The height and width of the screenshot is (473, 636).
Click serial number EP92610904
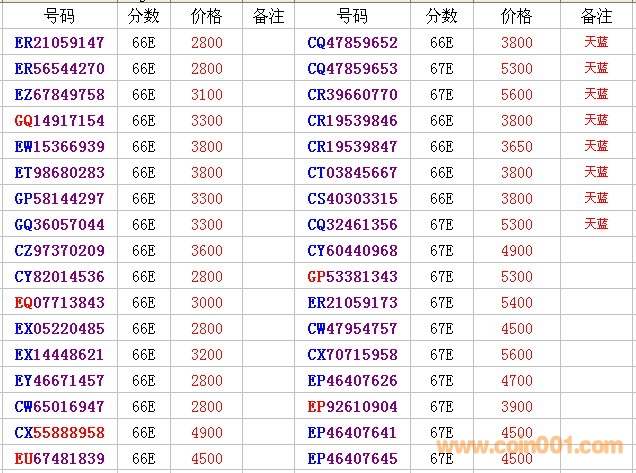click(x=352, y=407)
